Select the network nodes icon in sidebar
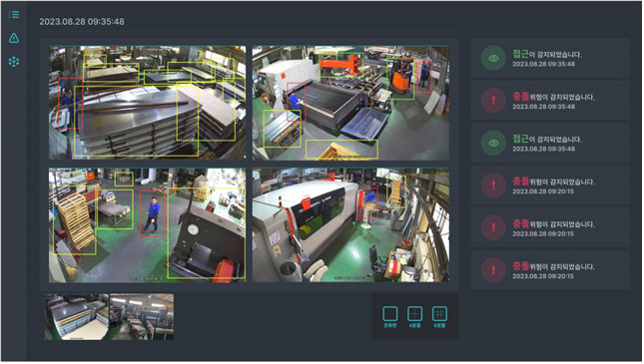Screen dimensions: 644x364 14,62
